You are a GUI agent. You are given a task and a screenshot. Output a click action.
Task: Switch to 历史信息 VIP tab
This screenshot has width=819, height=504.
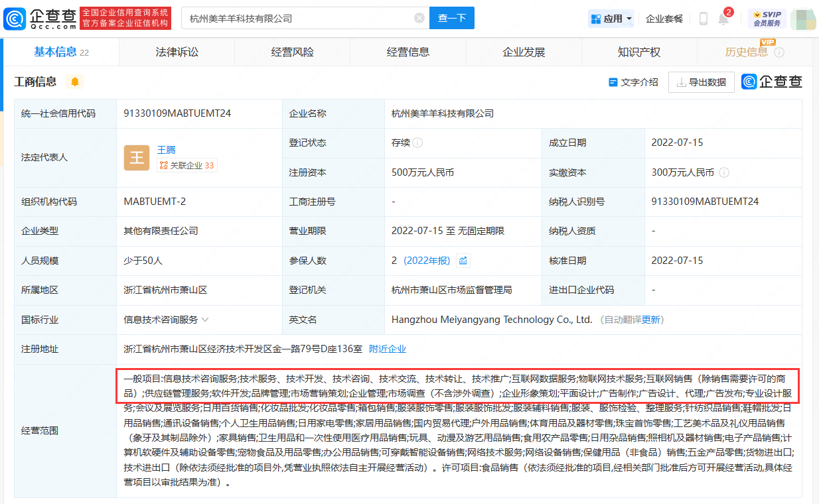coord(754,52)
